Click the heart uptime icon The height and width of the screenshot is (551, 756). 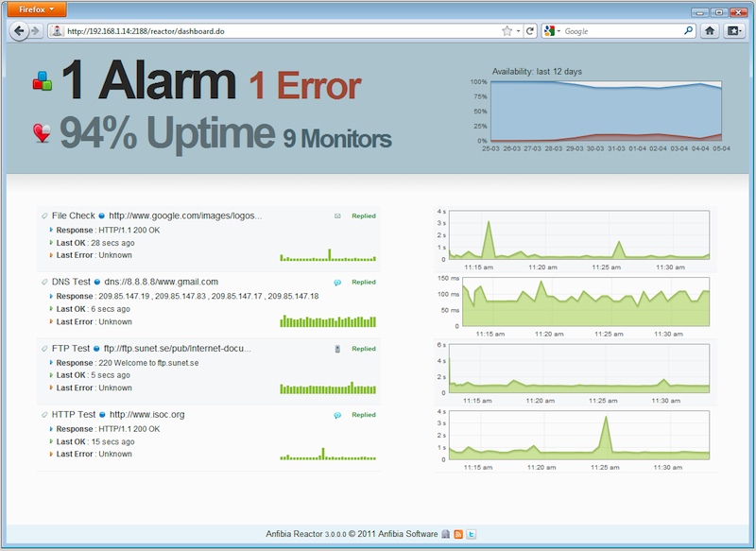(x=42, y=132)
